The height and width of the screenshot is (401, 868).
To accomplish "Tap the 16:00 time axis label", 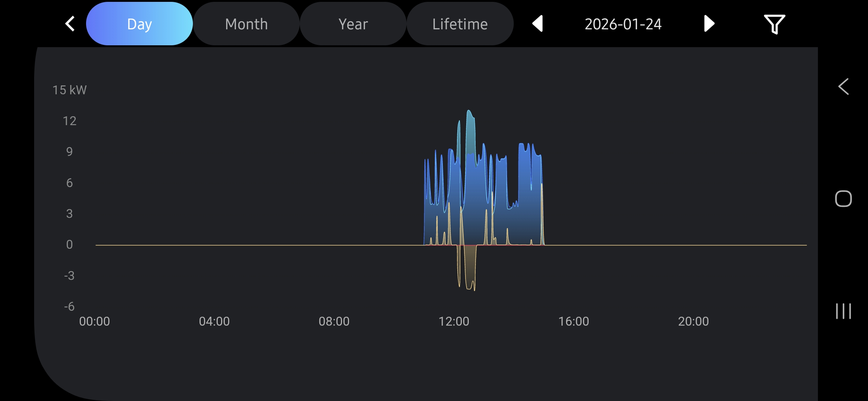I will [x=573, y=321].
